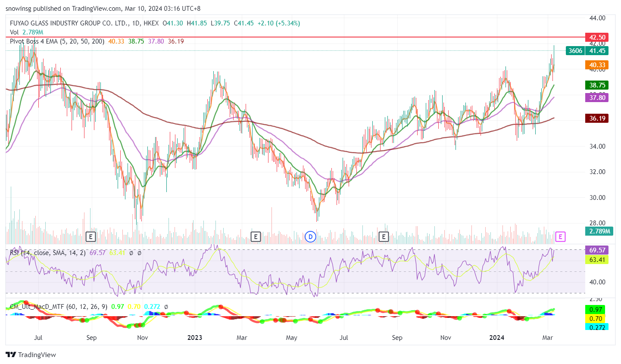Click the yellow 0.70 MACD axis label
Image resolution: width=621 pixels, height=364 pixels.
tap(595, 319)
